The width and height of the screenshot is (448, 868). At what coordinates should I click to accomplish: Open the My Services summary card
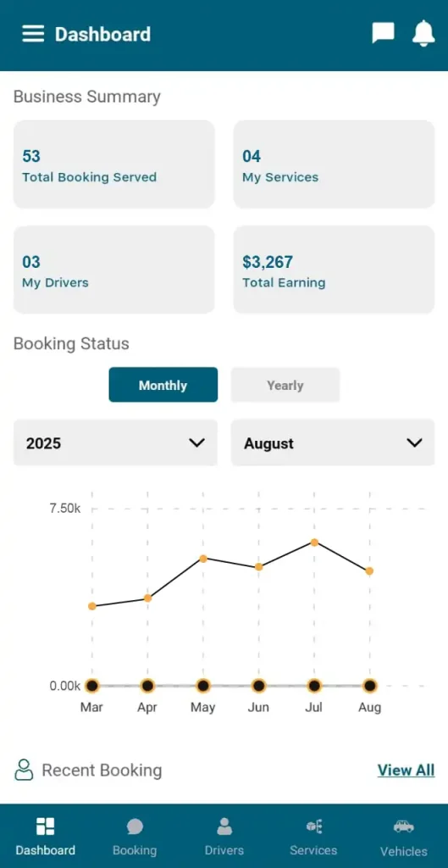334,164
